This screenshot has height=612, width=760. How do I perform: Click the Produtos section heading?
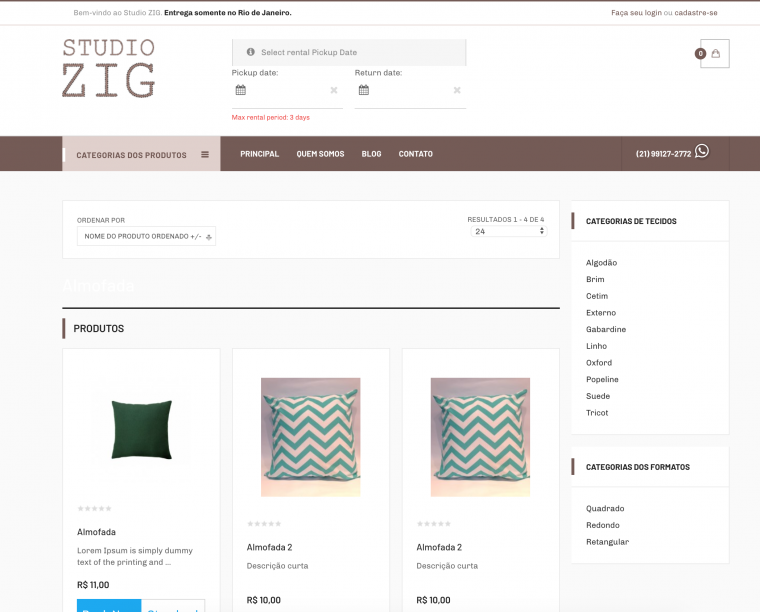tap(99, 329)
